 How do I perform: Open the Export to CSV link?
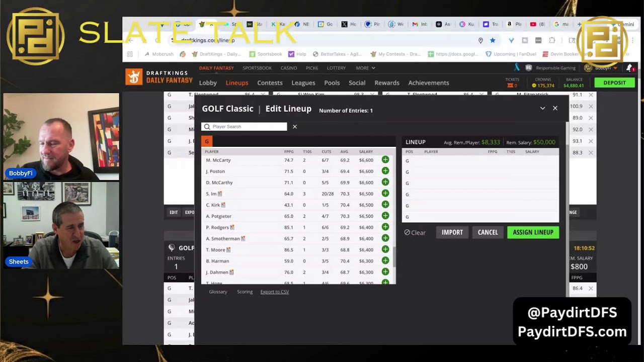point(275,292)
